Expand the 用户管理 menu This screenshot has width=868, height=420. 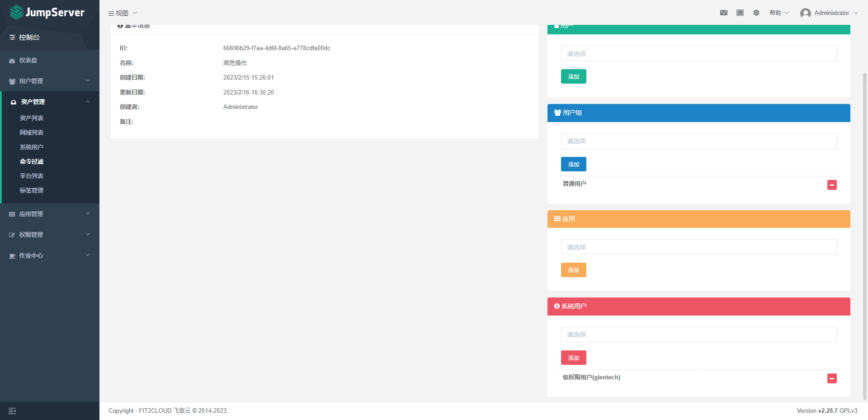pos(50,81)
